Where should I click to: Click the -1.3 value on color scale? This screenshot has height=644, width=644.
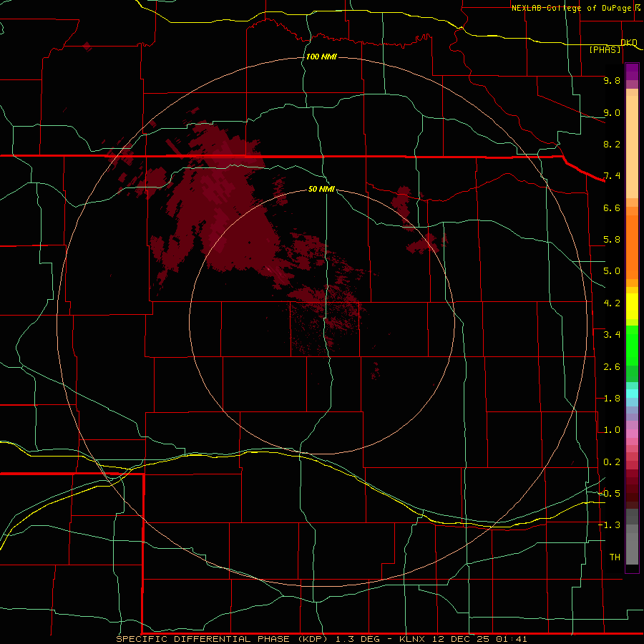tap(609, 525)
